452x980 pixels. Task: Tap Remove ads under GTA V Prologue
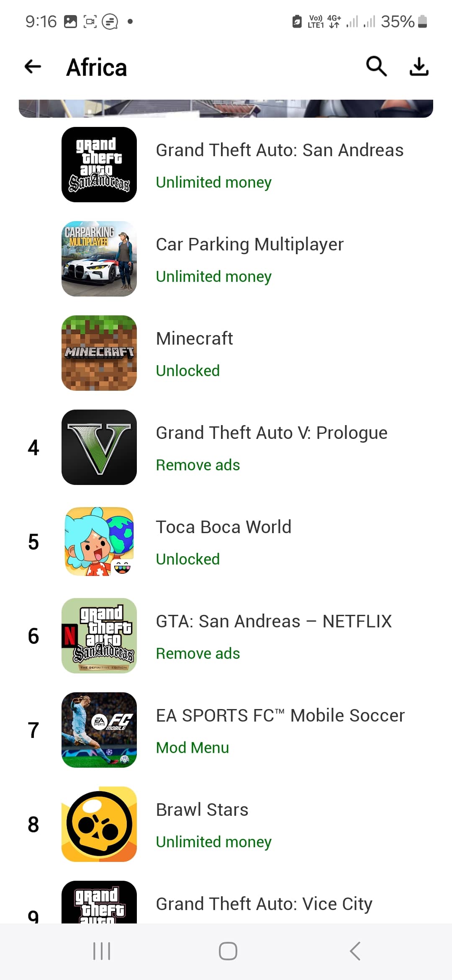(198, 465)
